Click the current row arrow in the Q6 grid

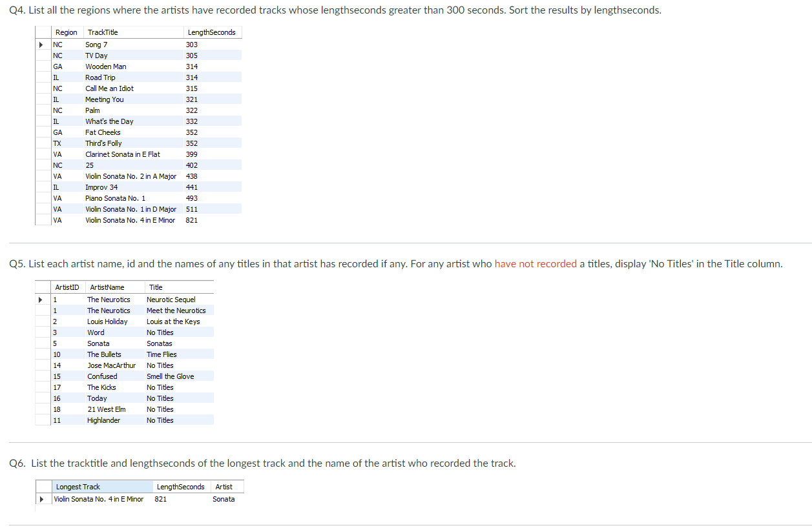(43, 499)
